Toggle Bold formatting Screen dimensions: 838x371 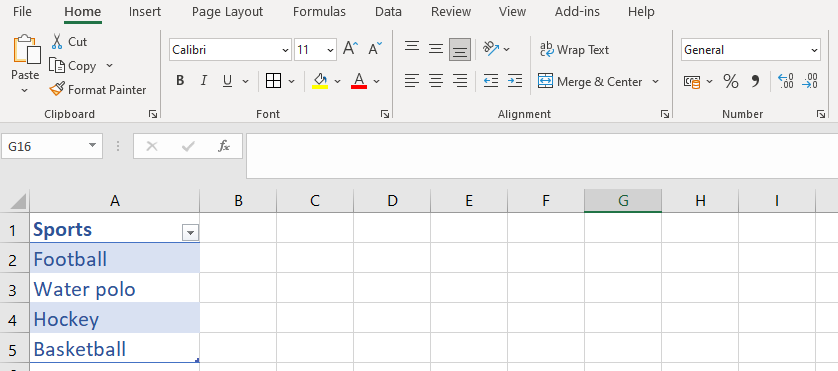pos(180,81)
